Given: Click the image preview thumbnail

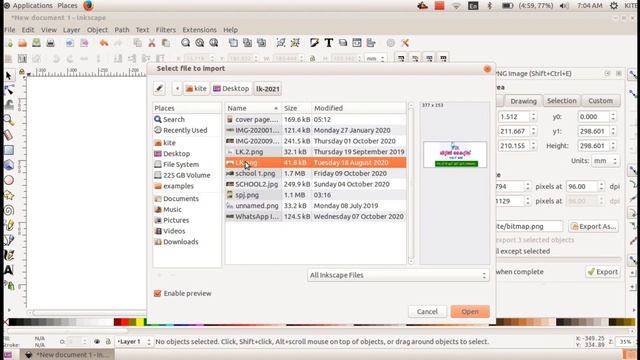Looking at the screenshot, I should coord(455,155).
